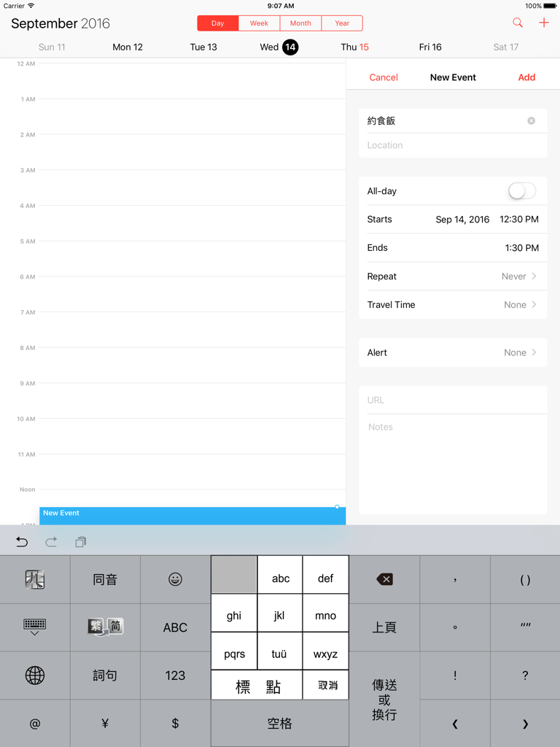Tap the right arrow cursor key
The width and height of the screenshot is (560, 747).
pos(525,724)
